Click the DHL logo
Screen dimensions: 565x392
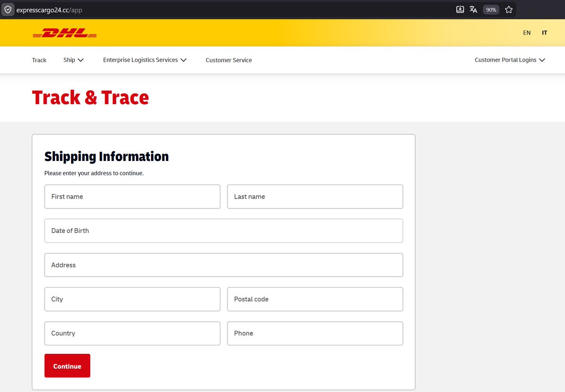[65, 32]
